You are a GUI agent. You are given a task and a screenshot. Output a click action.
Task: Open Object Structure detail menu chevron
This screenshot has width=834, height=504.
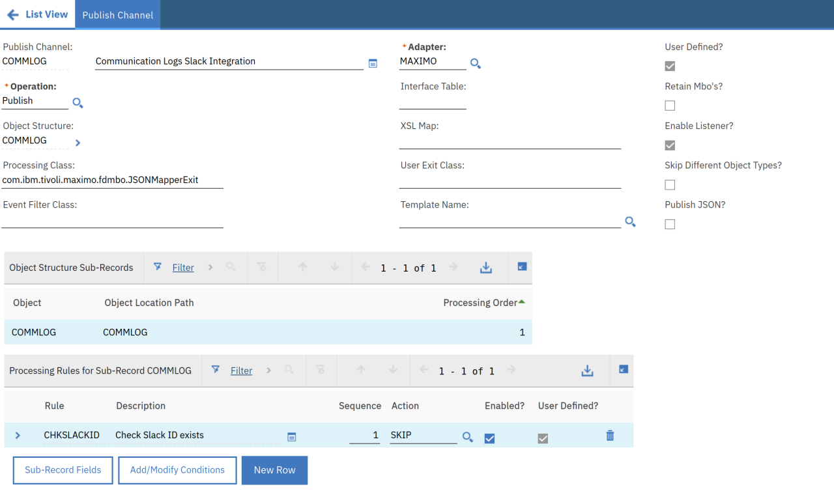point(78,143)
